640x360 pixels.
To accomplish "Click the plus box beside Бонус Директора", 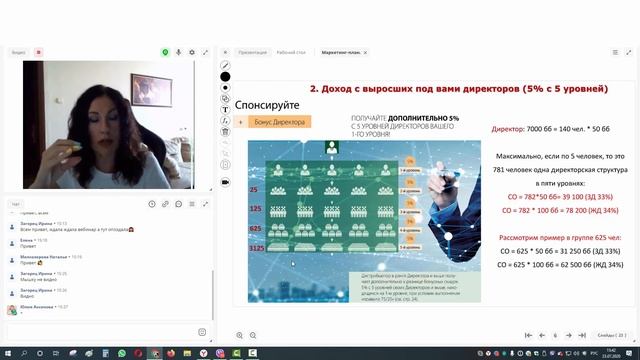I will [241, 122].
